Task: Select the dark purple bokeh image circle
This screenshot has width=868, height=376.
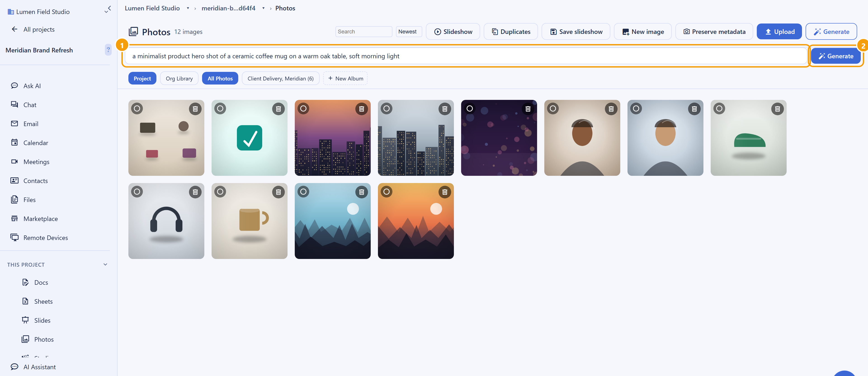Action: coord(470,108)
